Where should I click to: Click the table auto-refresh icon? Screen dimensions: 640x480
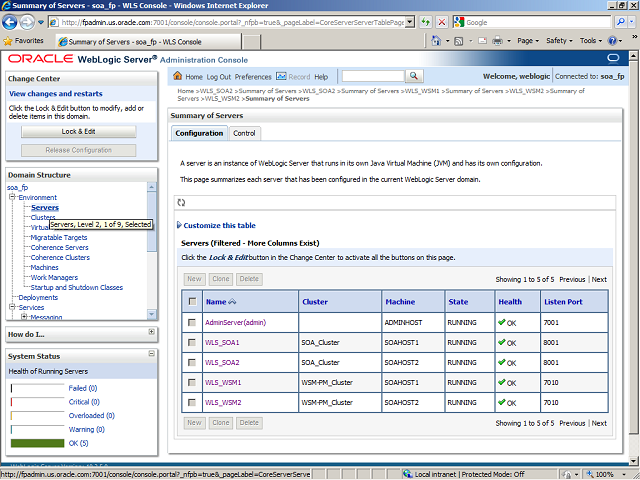(x=181, y=202)
